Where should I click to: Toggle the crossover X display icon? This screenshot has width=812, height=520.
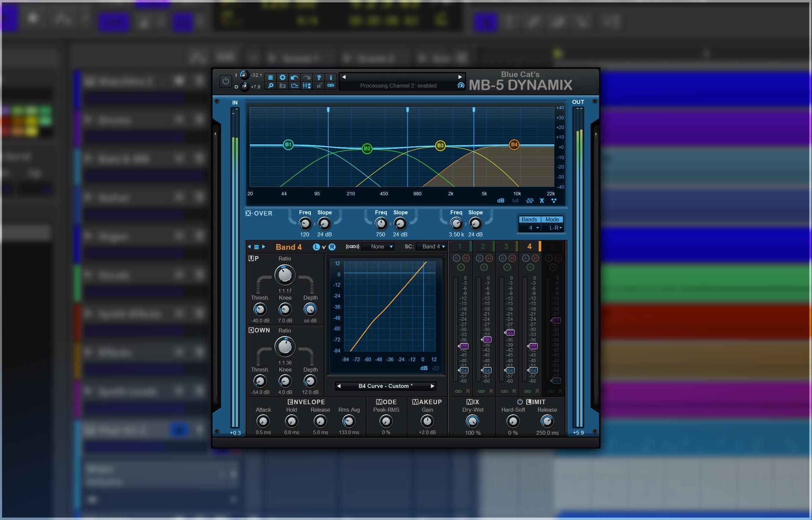coord(542,201)
